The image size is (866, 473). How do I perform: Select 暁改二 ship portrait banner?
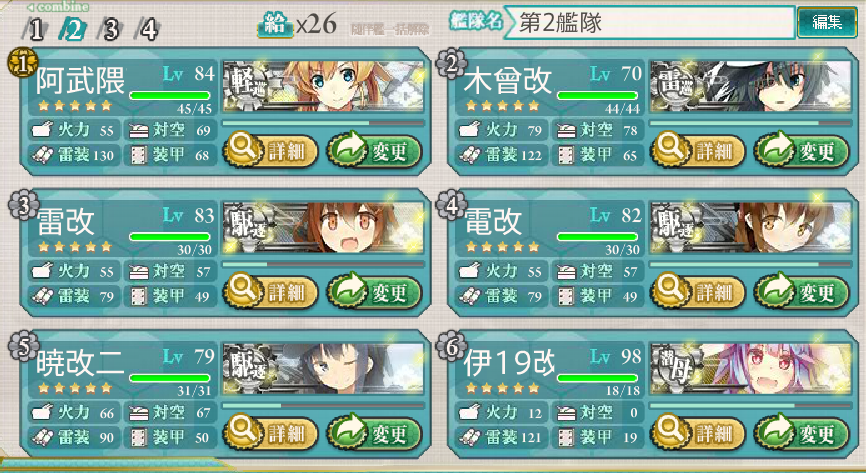(323, 369)
